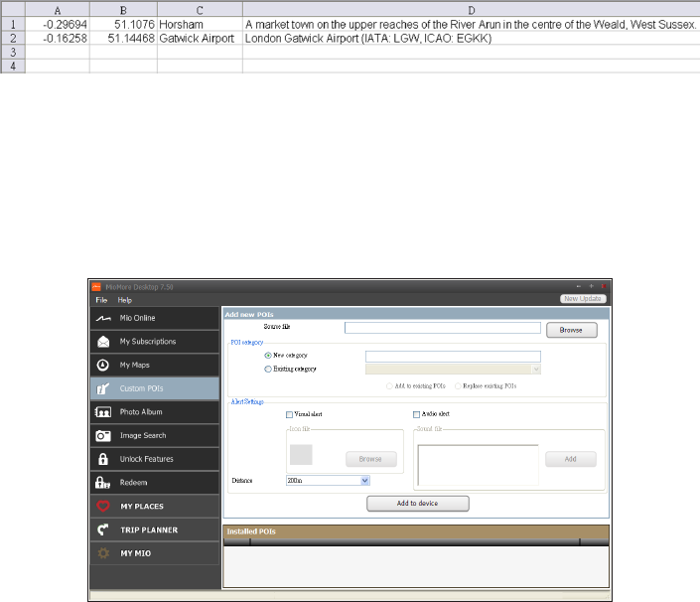Click cell with value 51.14468
The image size is (700, 602).
(x=123, y=39)
